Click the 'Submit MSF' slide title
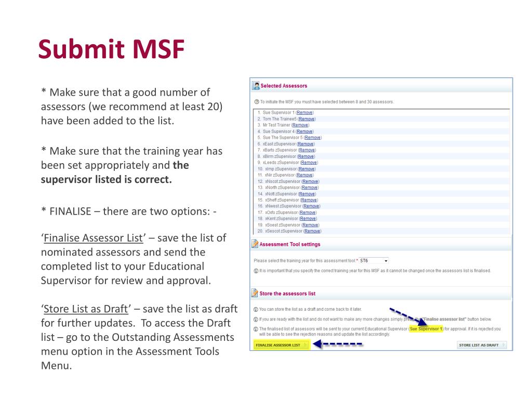Viewport: 532px width, 399px height. coord(111,49)
